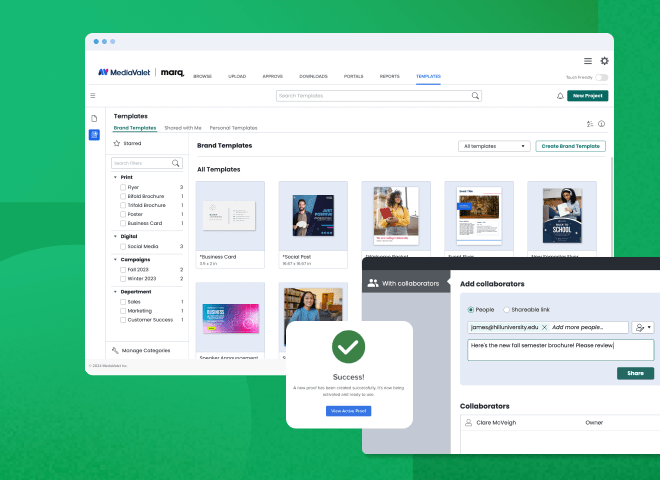
Task: Switch to Shared with Me tab
Action: pos(183,128)
